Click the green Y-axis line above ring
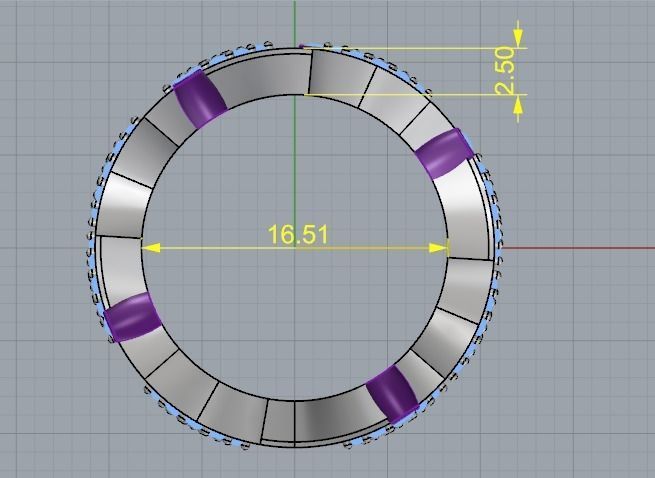 click(294, 23)
